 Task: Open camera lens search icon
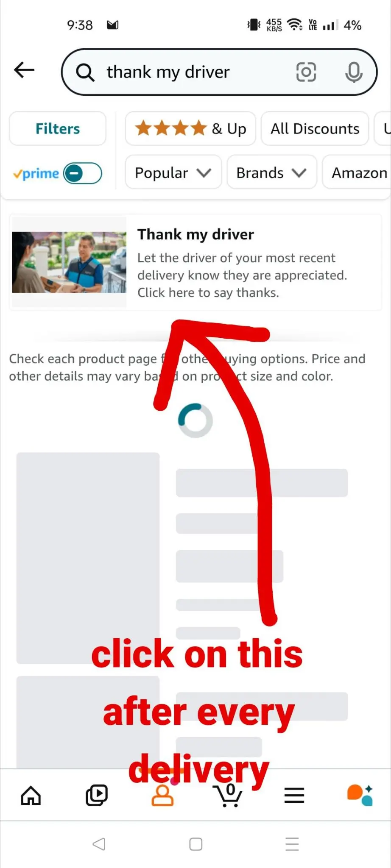click(306, 72)
